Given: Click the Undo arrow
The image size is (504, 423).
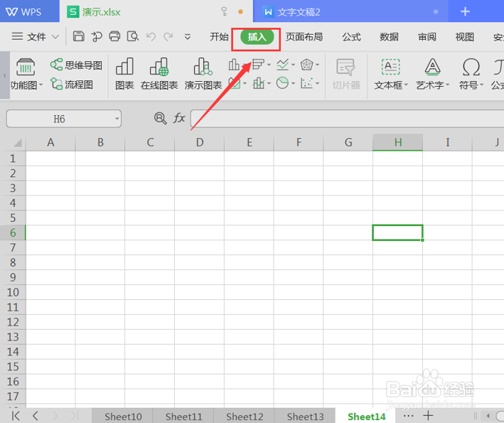Looking at the screenshot, I should pyautogui.click(x=151, y=37).
